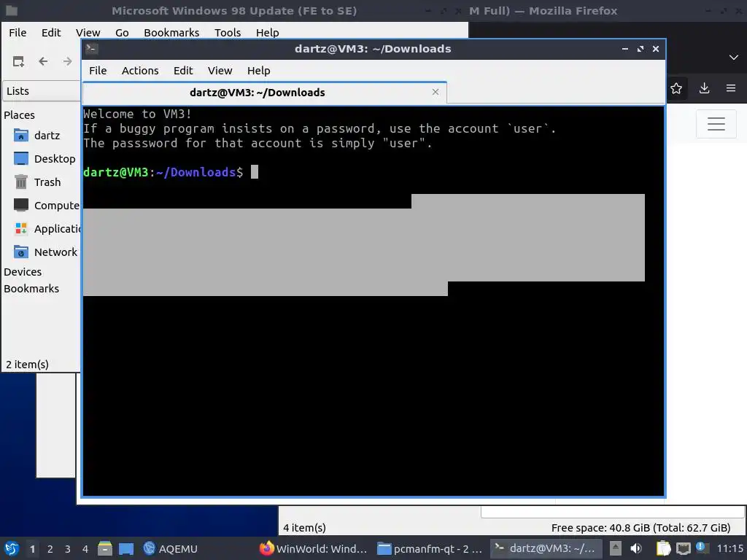
Task: Switch to desktop 4
Action: pos(85,549)
